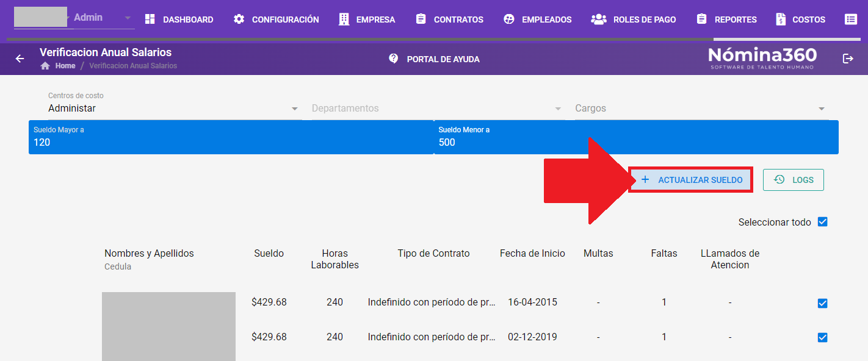Open the Empleados menu
This screenshot has width=868, height=361.
(x=537, y=20)
